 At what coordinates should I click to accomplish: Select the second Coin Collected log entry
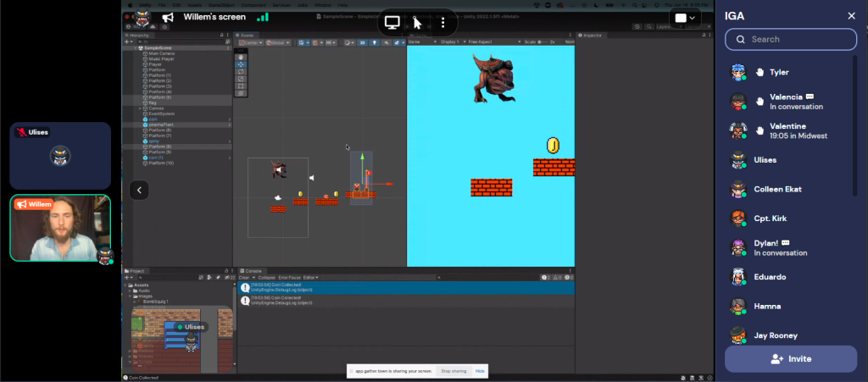click(406, 301)
